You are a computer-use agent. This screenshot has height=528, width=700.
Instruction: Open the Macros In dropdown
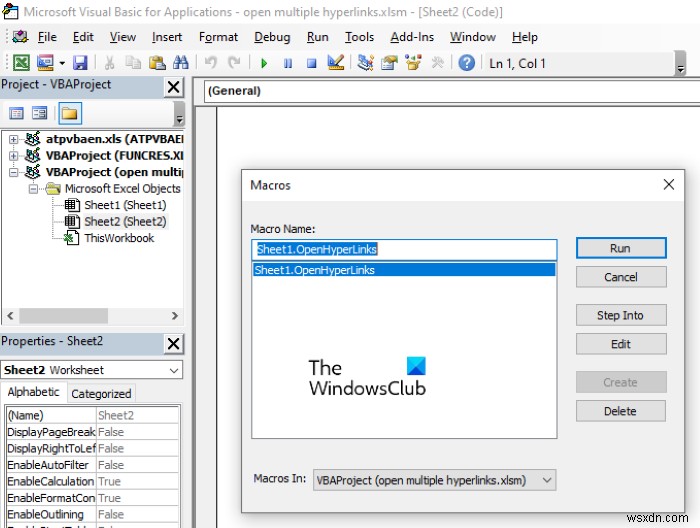434,480
